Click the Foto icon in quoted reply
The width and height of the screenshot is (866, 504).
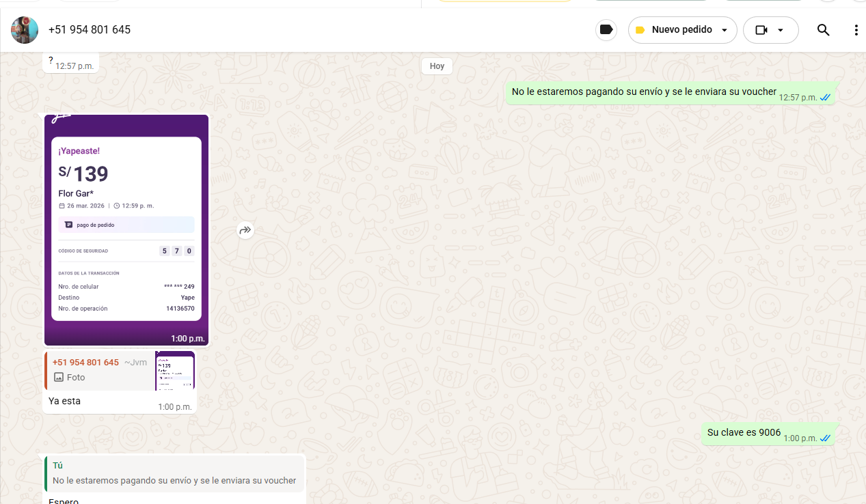click(59, 377)
